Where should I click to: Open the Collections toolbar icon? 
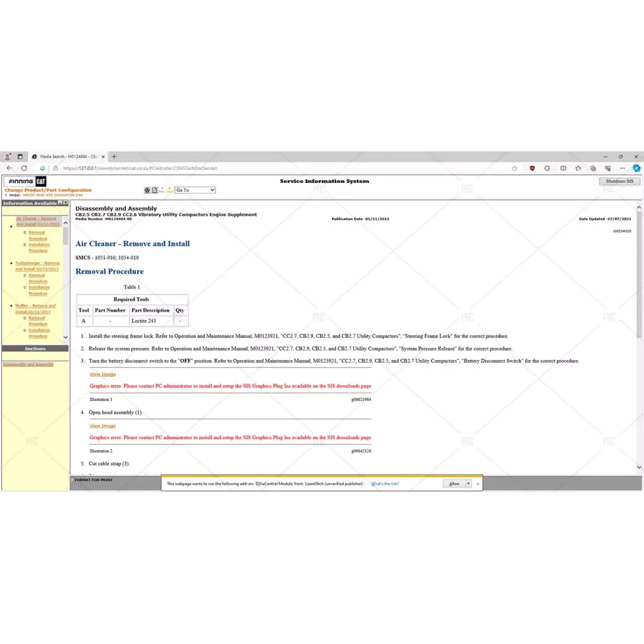click(592, 168)
